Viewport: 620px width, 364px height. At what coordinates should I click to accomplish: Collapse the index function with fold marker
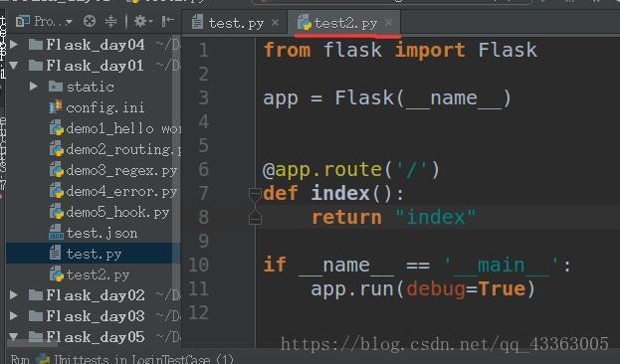(x=255, y=193)
